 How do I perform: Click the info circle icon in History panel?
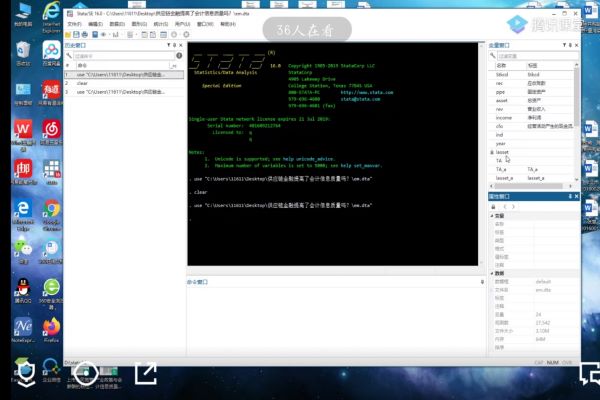click(x=179, y=56)
